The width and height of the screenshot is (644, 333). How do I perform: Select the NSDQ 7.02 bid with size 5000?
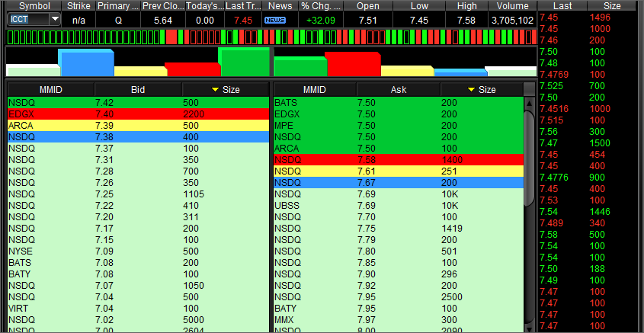[139, 319]
